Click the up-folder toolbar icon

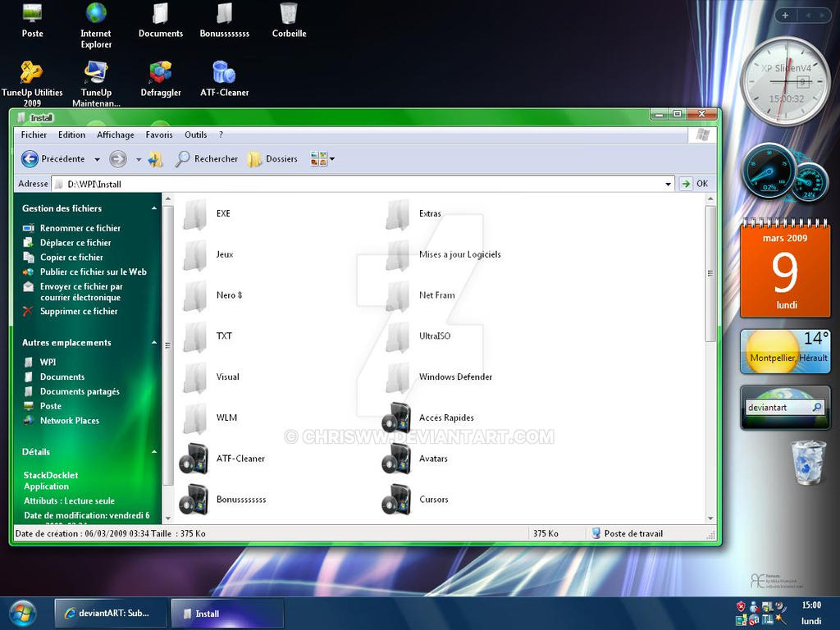pyautogui.click(x=155, y=158)
